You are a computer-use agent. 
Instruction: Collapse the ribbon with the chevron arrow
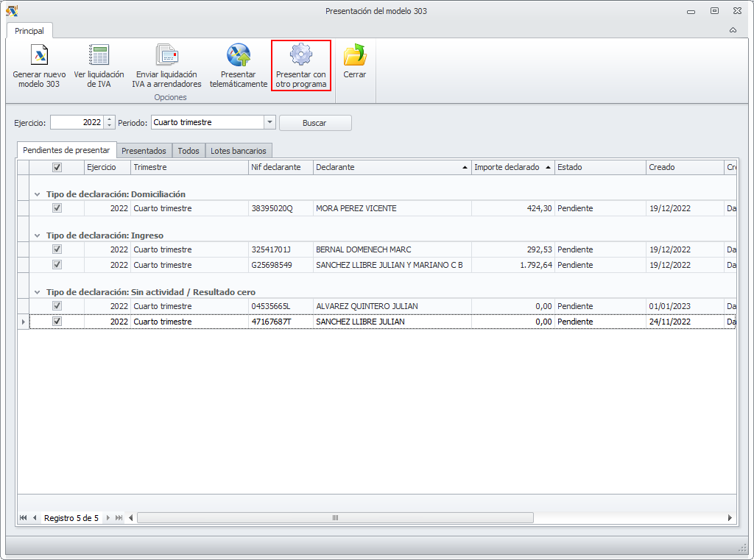[733, 30]
